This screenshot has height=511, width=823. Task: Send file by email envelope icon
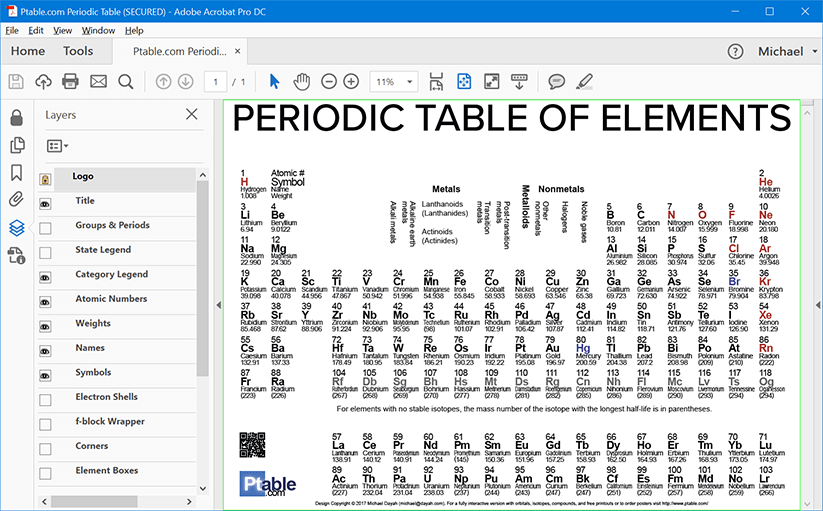coord(98,81)
